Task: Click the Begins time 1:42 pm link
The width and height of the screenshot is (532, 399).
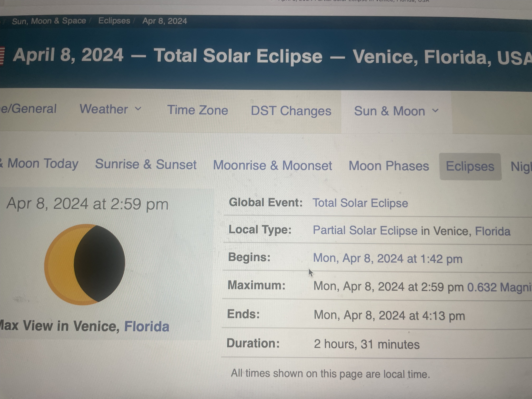Action: [x=388, y=258]
